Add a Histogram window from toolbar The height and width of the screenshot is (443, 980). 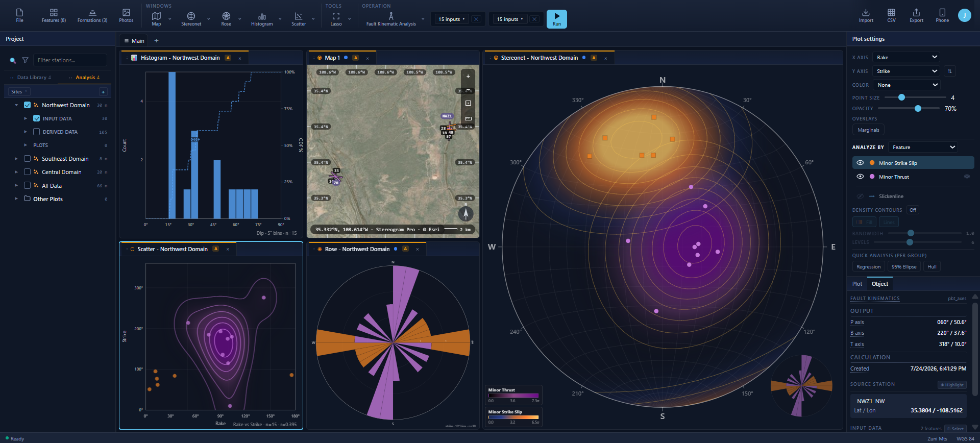click(262, 19)
